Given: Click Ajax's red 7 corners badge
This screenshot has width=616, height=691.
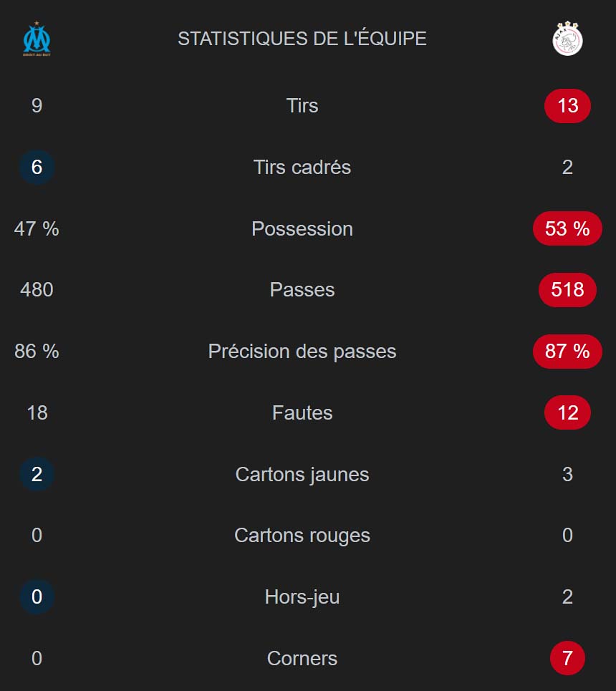Looking at the screenshot, I should pos(567,659).
